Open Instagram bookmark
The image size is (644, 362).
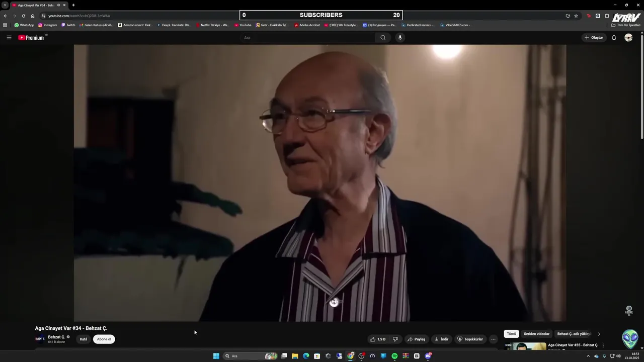pyautogui.click(x=48, y=25)
